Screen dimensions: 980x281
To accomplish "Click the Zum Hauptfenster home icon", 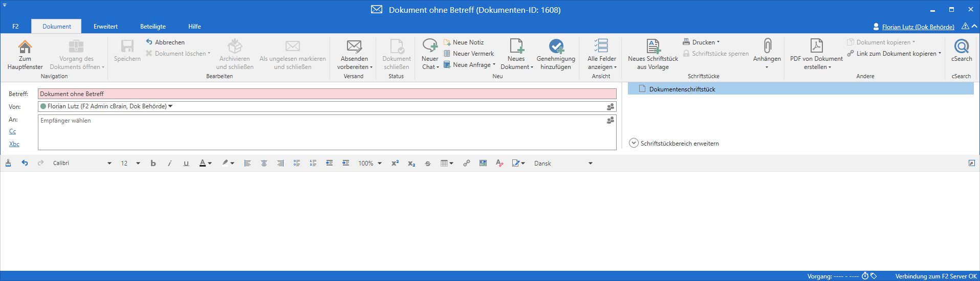I will click(x=25, y=47).
